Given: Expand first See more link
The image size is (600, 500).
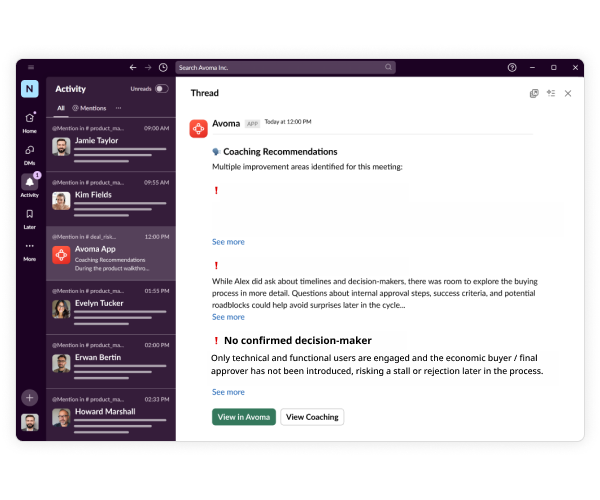Looking at the screenshot, I should point(228,242).
